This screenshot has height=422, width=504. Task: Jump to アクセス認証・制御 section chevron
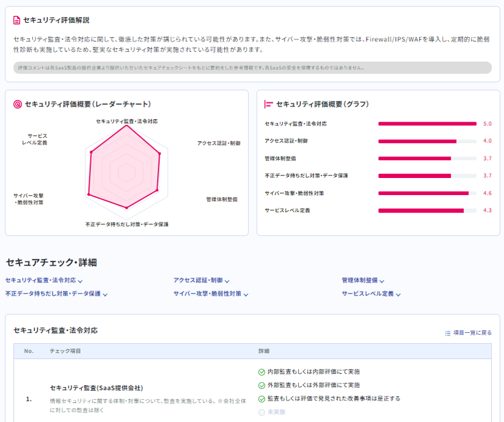(x=227, y=281)
